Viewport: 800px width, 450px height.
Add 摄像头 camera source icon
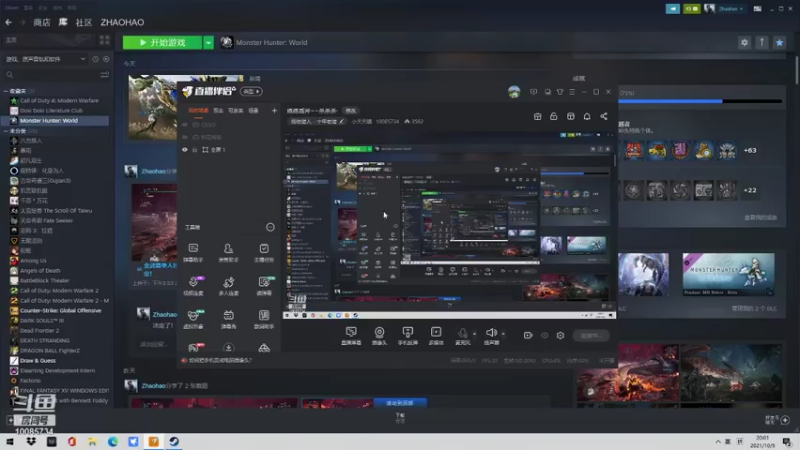point(379,336)
